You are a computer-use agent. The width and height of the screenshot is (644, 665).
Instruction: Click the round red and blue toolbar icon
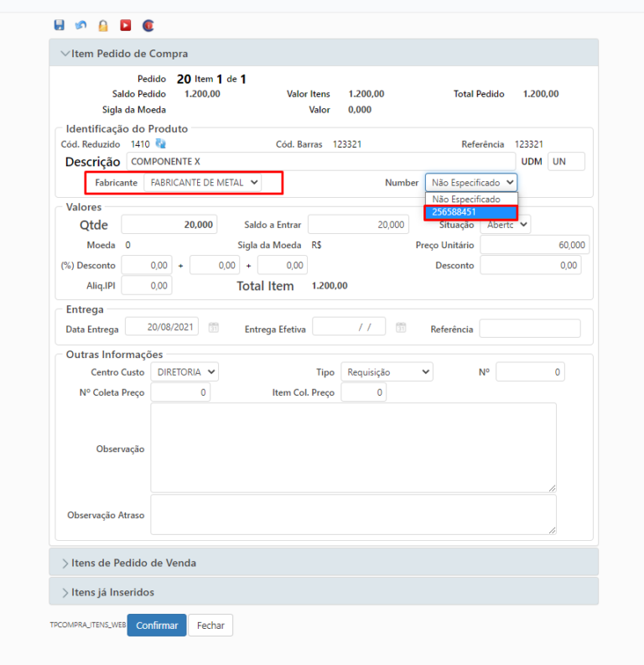click(x=148, y=25)
